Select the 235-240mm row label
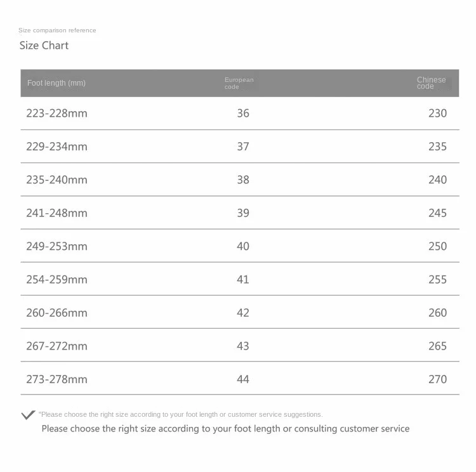This screenshot has height=472, width=476. tap(56, 180)
